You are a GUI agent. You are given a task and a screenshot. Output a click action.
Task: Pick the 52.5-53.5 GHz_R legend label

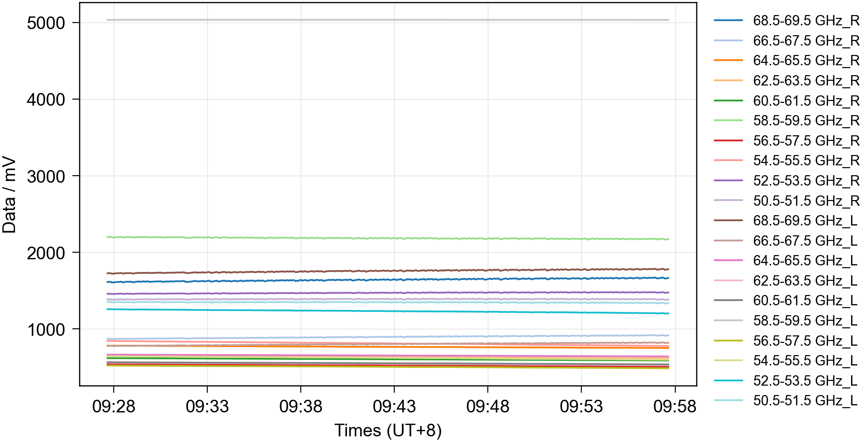click(805, 181)
